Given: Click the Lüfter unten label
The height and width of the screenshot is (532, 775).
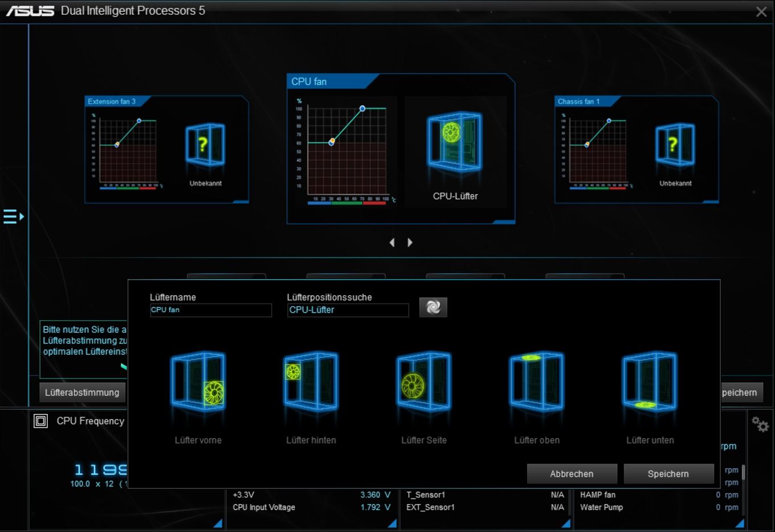Looking at the screenshot, I should click(650, 440).
